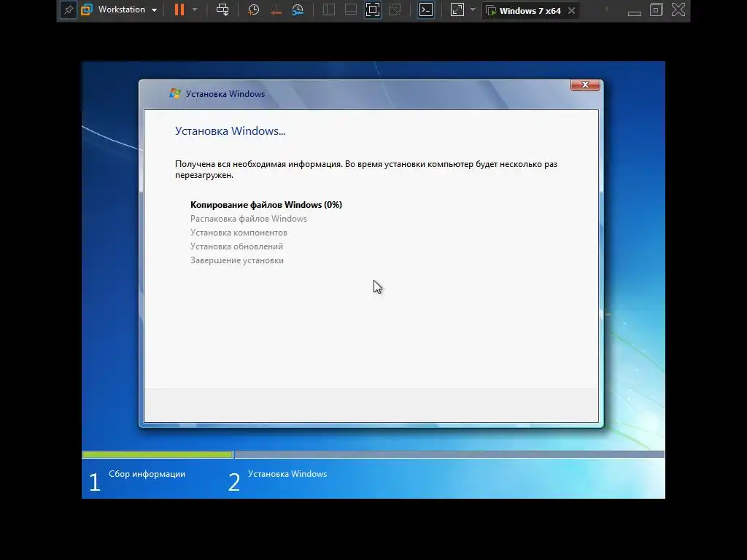Click the stretch guest display icon
This screenshot has height=560, width=747.
tap(457, 9)
